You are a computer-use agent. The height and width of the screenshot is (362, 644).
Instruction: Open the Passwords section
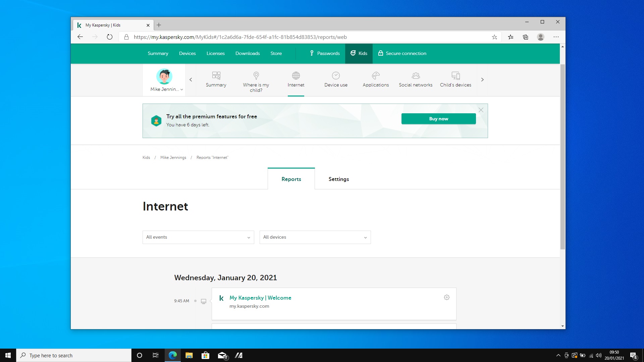point(325,53)
